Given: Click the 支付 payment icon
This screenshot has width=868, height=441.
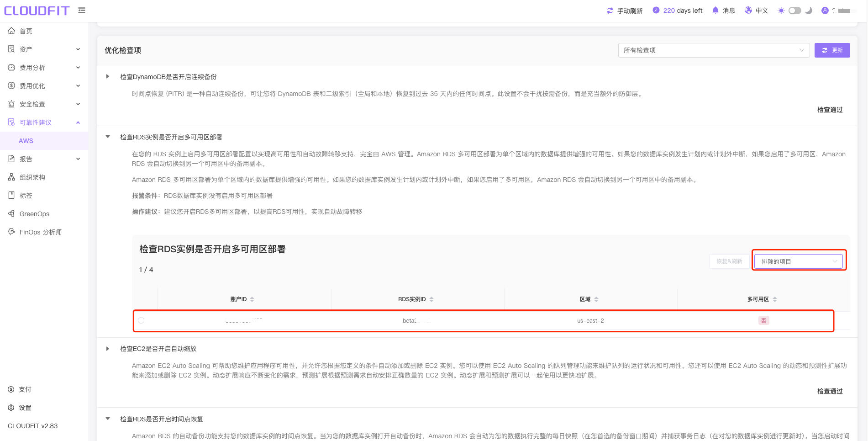Looking at the screenshot, I should (x=11, y=389).
